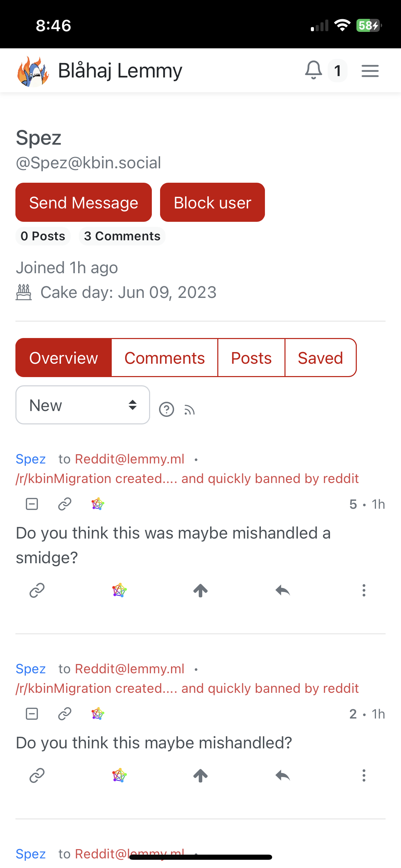Reply to the 'mishandled a smidge' comment

pyautogui.click(x=283, y=591)
